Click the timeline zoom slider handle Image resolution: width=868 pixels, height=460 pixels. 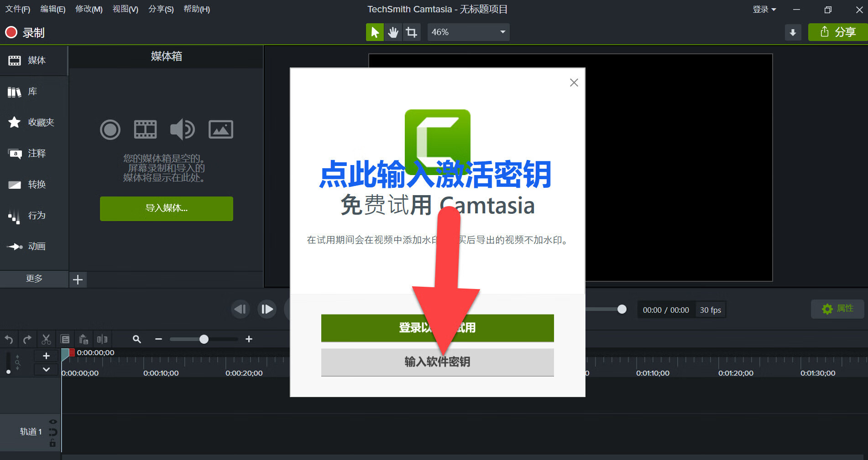(204, 339)
